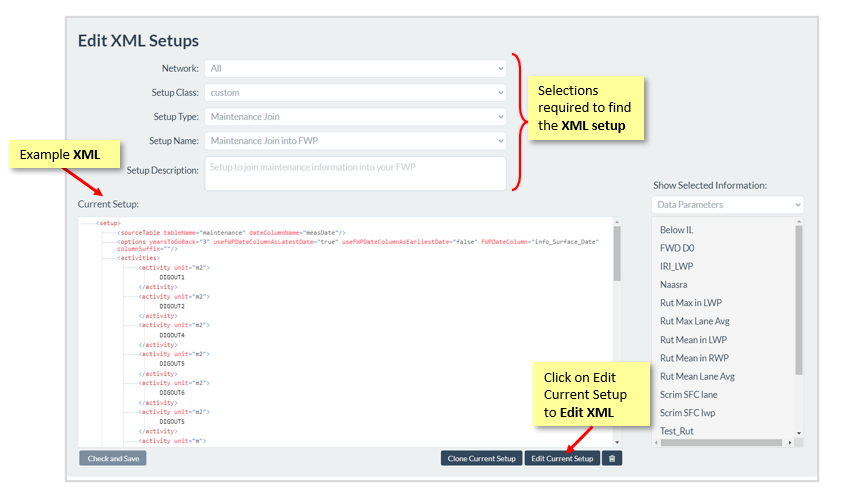Click the DIGOUT1 activity text in XML
857x489 pixels.
pos(172,278)
